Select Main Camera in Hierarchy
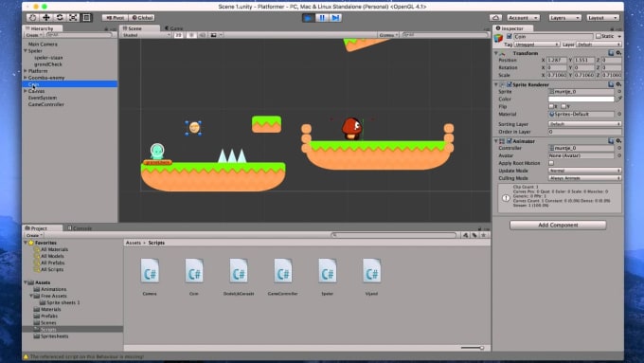Viewport: 644px width, 363px height. pyautogui.click(x=43, y=44)
